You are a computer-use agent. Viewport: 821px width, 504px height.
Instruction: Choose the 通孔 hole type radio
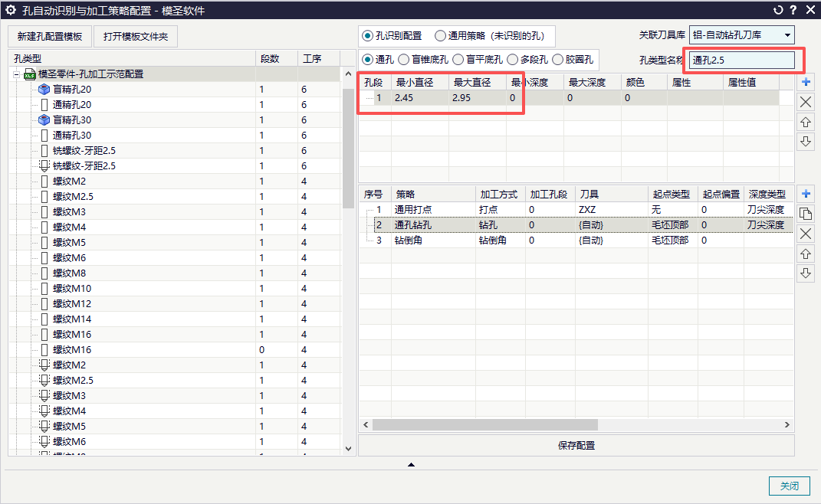pyautogui.click(x=367, y=60)
